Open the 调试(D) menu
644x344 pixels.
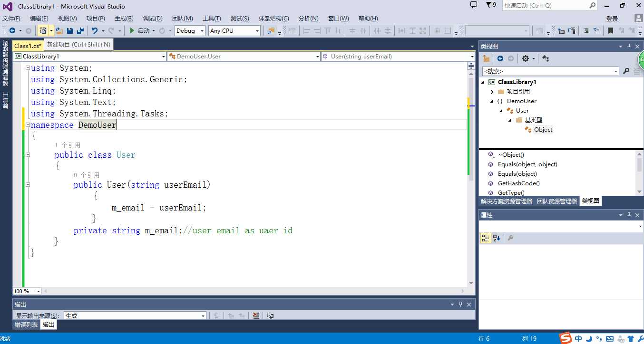(153, 18)
